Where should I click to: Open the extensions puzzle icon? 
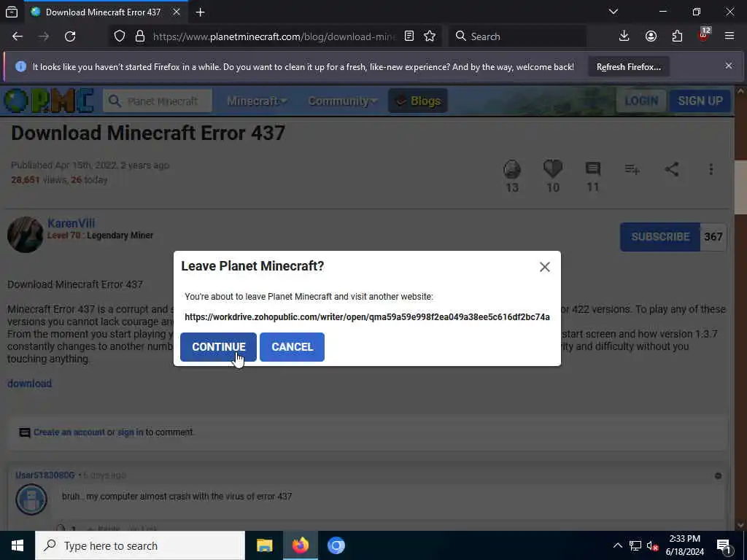click(677, 36)
